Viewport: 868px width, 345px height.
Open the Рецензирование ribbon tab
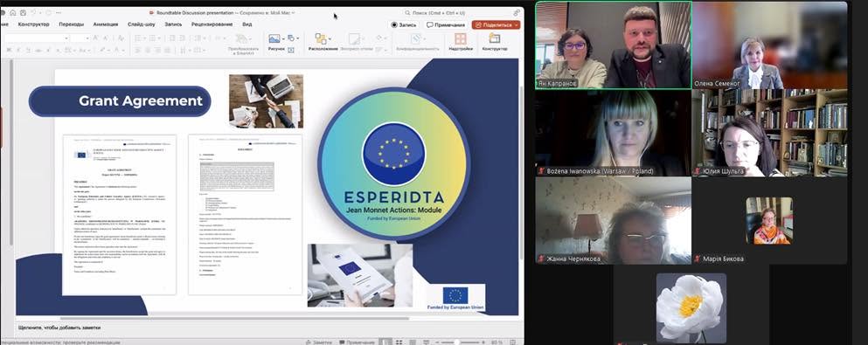coord(212,24)
